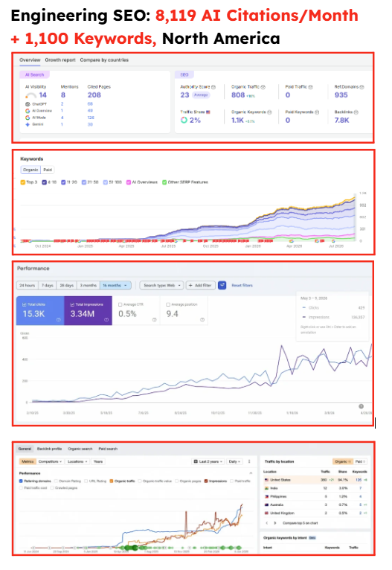Viewport: 392px width, 570px height.
Task: Click the info icon next to Organic Keywords
Action: point(269,112)
